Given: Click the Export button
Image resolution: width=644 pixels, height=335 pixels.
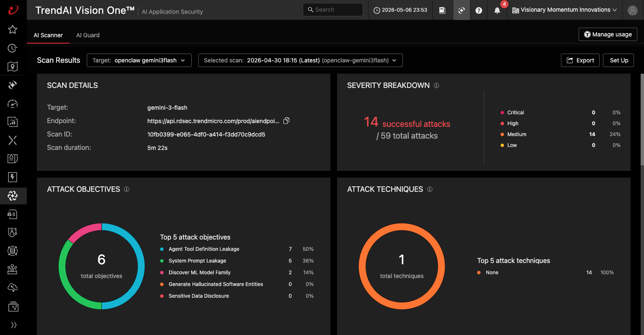Looking at the screenshot, I should [580, 60].
